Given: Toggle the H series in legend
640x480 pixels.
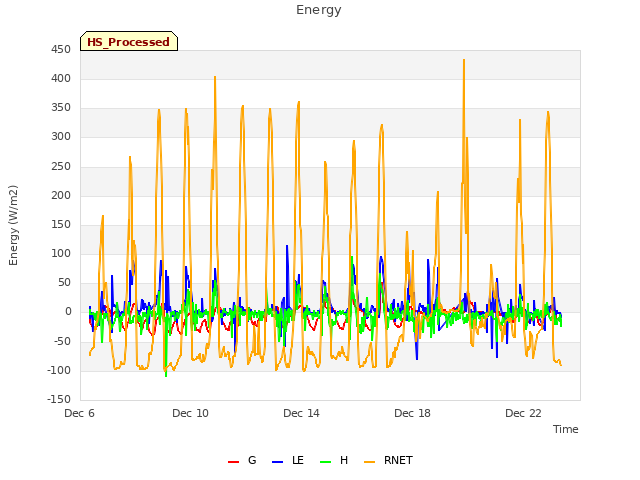Looking at the screenshot, I should (x=334, y=461).
